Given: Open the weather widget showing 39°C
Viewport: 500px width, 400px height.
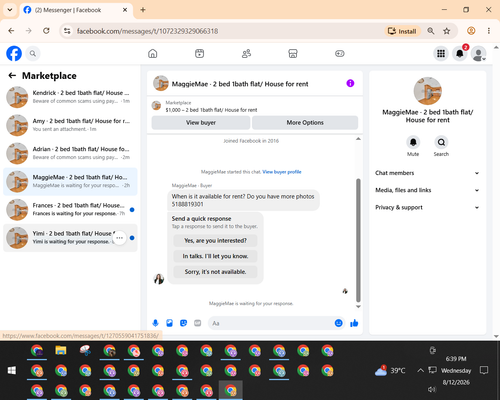Looking at the screenshot, I should (x=390, y=370).
